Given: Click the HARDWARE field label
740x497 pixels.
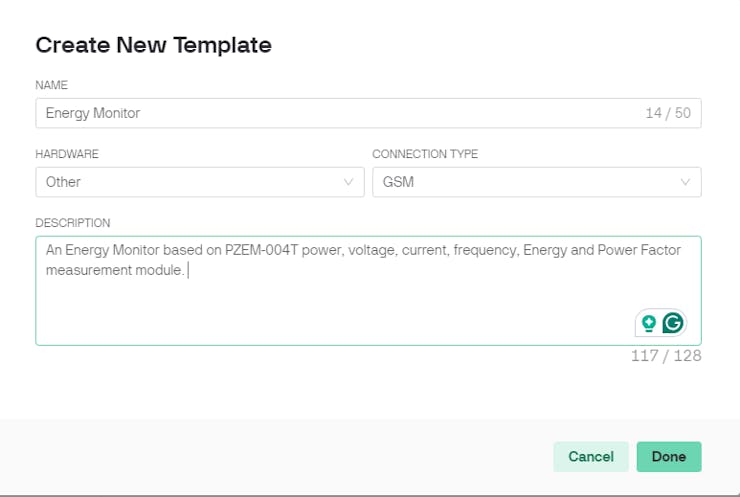Looking at the screenshot, I should tap(67, 155).
